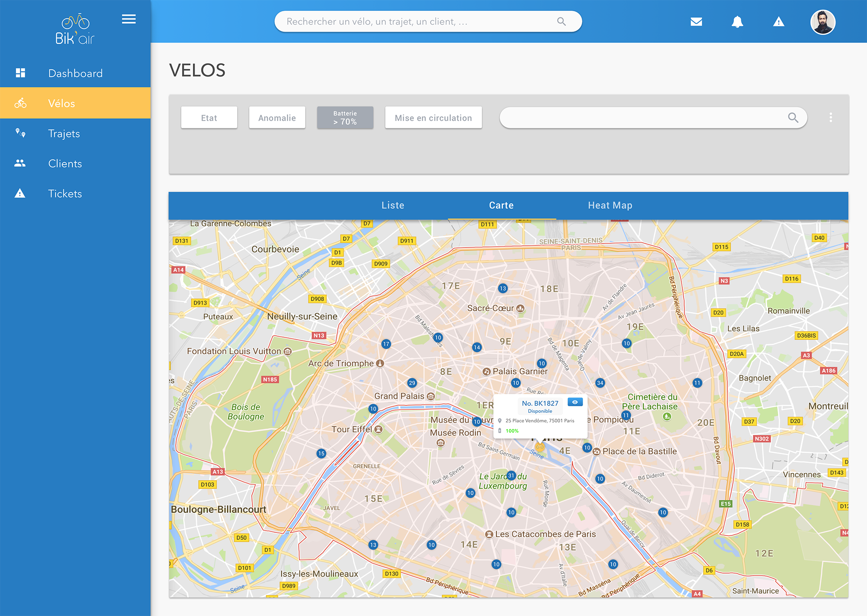The height and width of the screenshot is (616, 867).
Task: Click the Tickets warning icon
Action: point(20,193)
